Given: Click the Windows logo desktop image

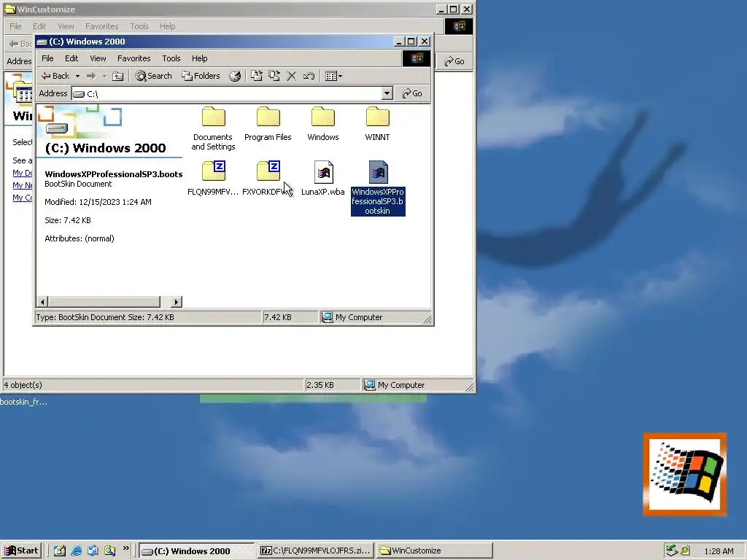Looking at the screenshot, I should click(684, 474).
